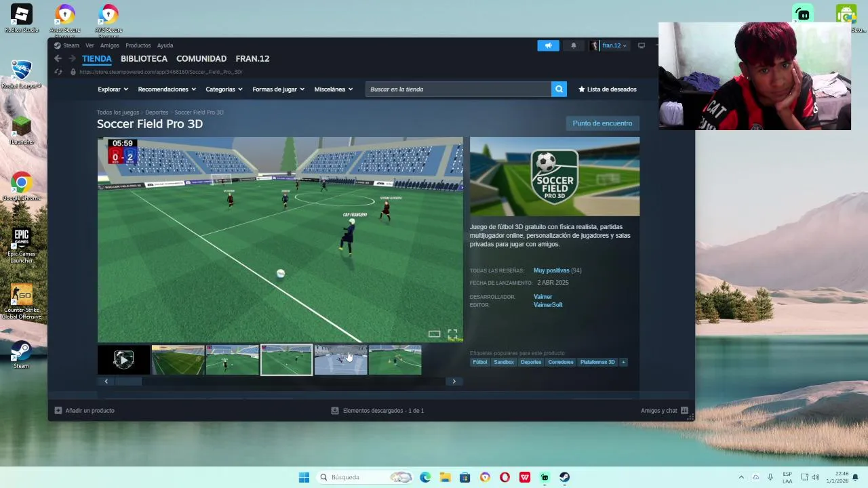Go forward with the Steam forward arrow

click(72, 59)
